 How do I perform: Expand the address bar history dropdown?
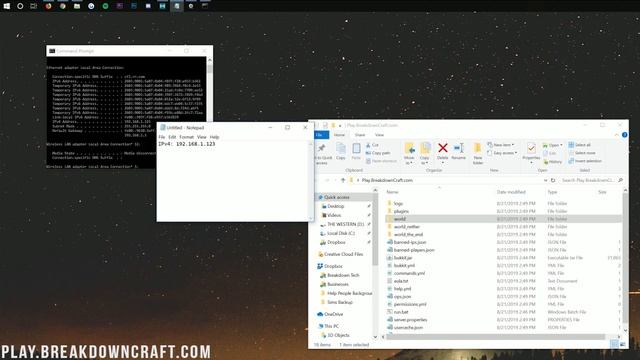(545, 180)
